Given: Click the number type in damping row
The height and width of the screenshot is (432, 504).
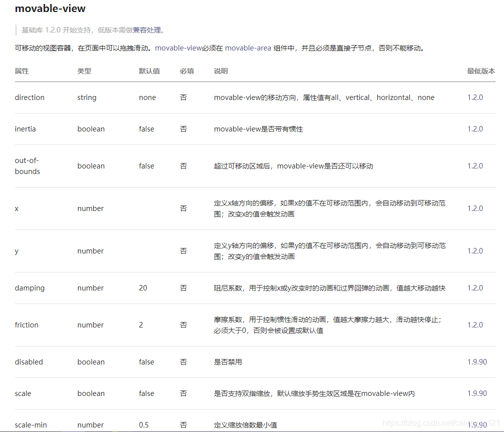Looking at the screenshot, I should coord(91,288).
